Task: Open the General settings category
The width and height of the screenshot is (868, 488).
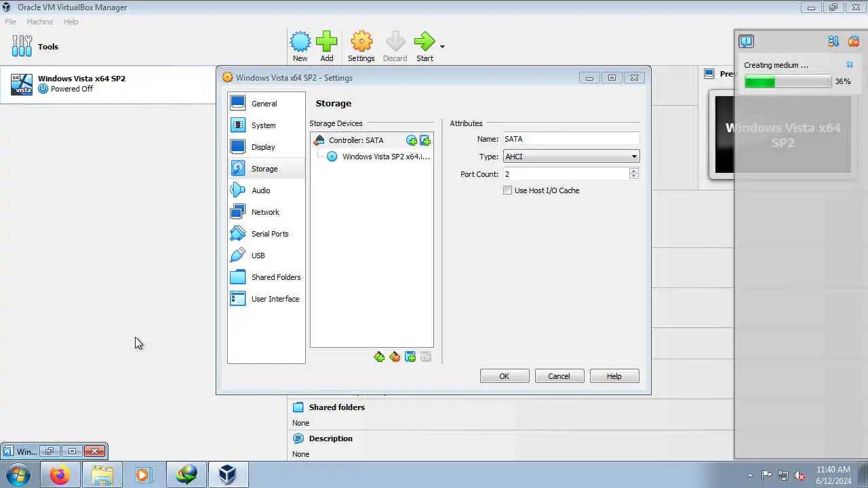Action: click(266, 104)
